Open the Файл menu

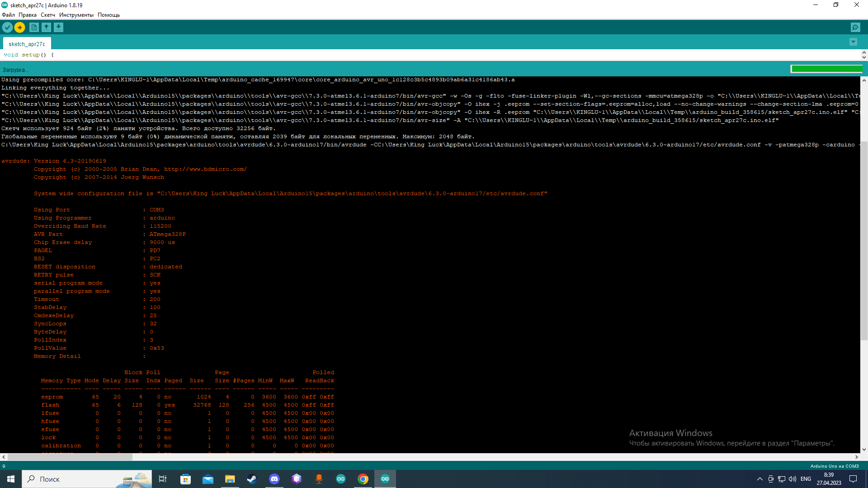(8, 15)
